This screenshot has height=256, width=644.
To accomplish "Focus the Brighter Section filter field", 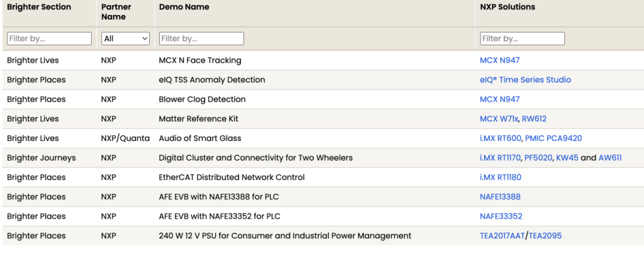I will [49, 39].
